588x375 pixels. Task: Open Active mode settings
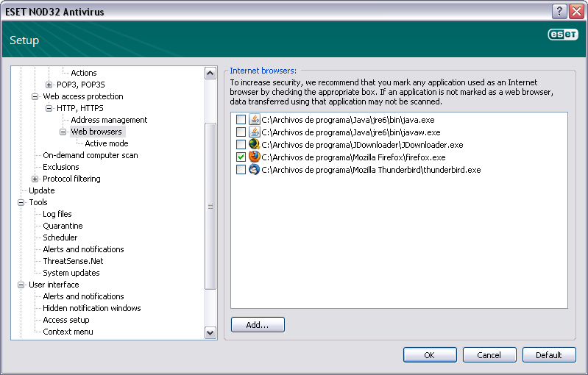[x=107, y=143]
